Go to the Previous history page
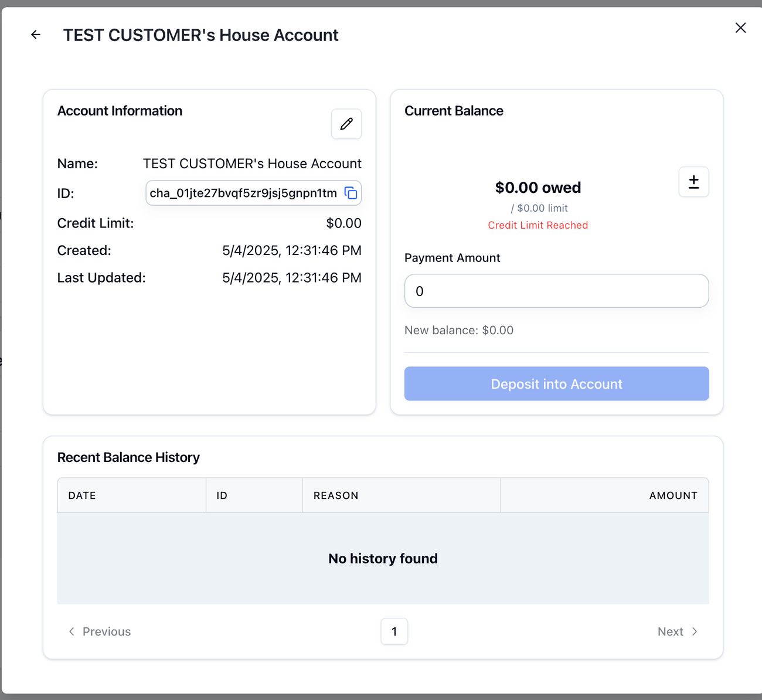Viewport: 762px width, 700px height. point(100,631)
